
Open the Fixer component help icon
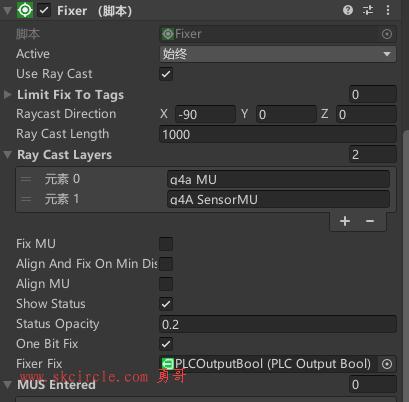(348, 10)
